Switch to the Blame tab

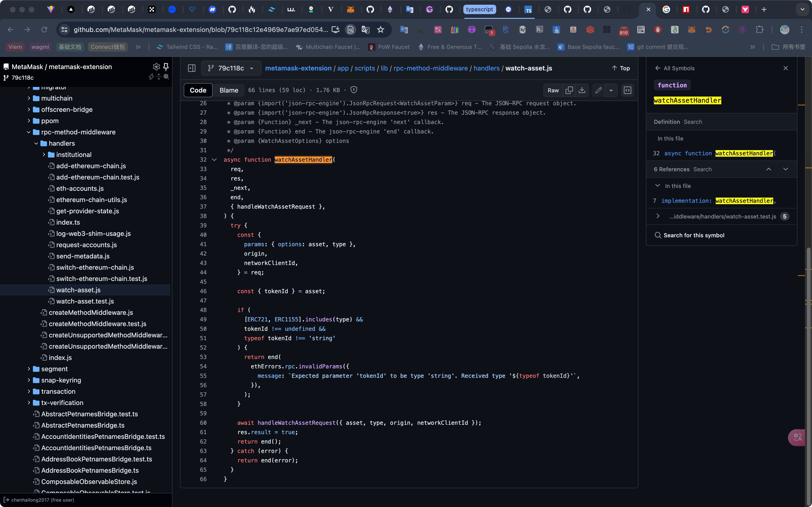(229, 90)
